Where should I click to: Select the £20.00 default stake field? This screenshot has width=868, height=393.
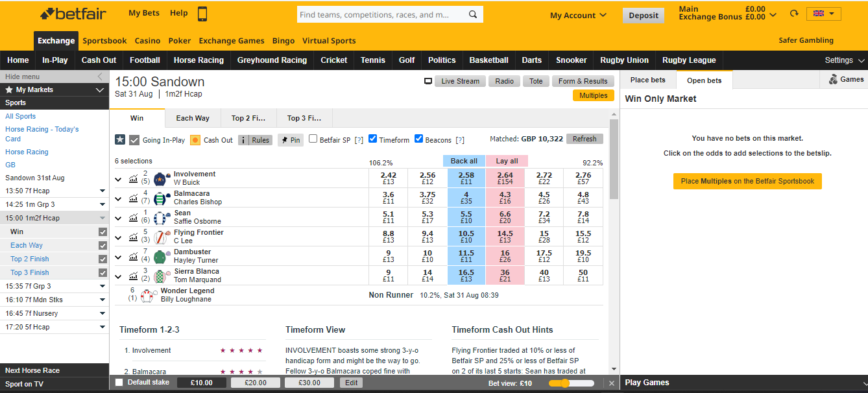click(256, 383)
